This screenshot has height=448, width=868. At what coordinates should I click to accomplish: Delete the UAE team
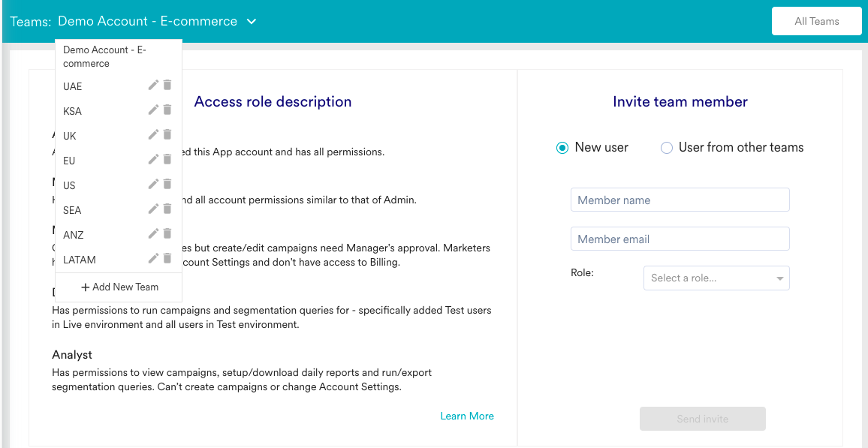[x=167, y=85]
